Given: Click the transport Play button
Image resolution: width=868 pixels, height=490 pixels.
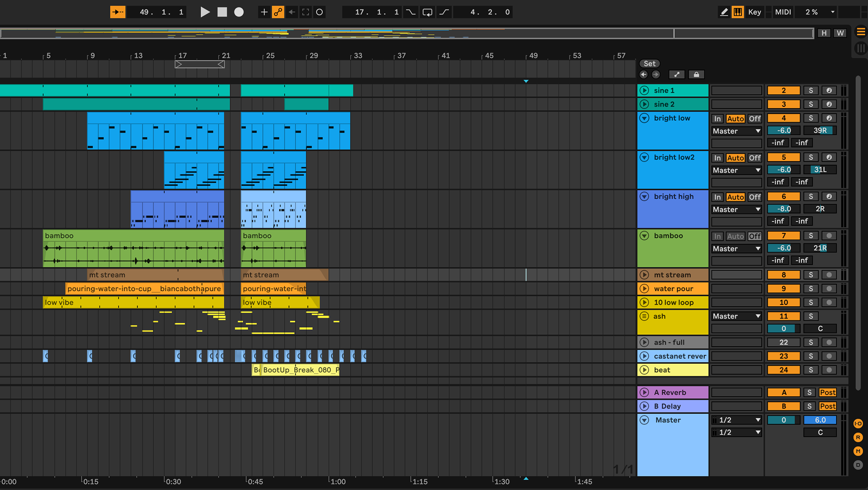Looking at the screenshot, I should (205, 12).
